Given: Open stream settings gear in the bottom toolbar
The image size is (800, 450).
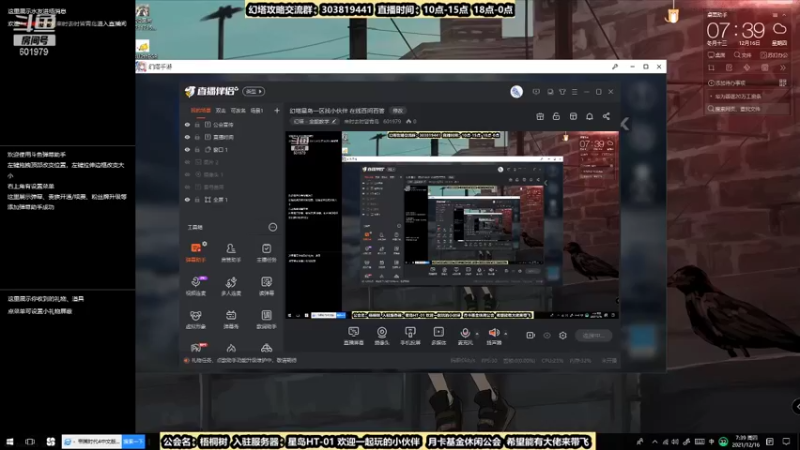Looking at the screenshot, I should 563,335.
